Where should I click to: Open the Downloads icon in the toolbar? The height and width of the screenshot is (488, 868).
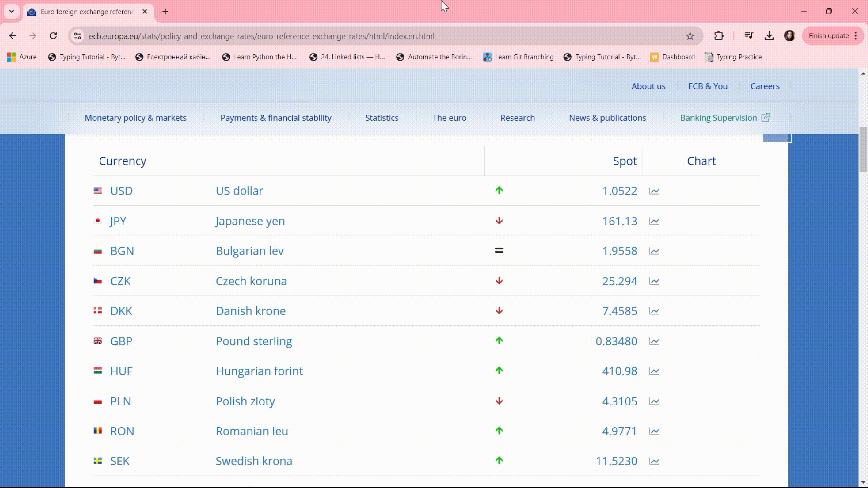point(769,36)
